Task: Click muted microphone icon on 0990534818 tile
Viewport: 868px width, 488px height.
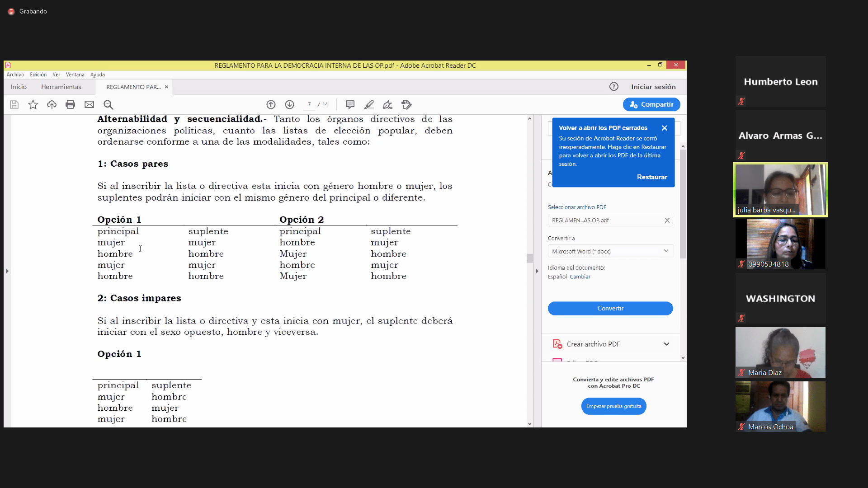Action: 741,264
